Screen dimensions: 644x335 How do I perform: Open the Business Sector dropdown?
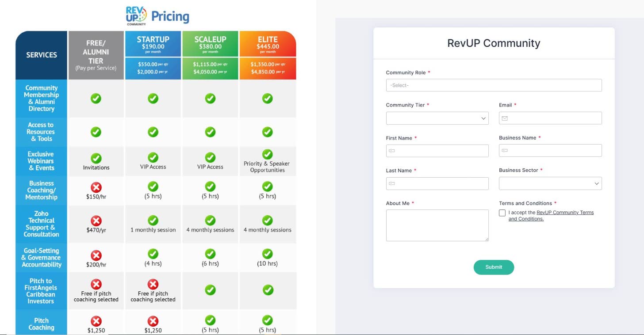(550, 183)
